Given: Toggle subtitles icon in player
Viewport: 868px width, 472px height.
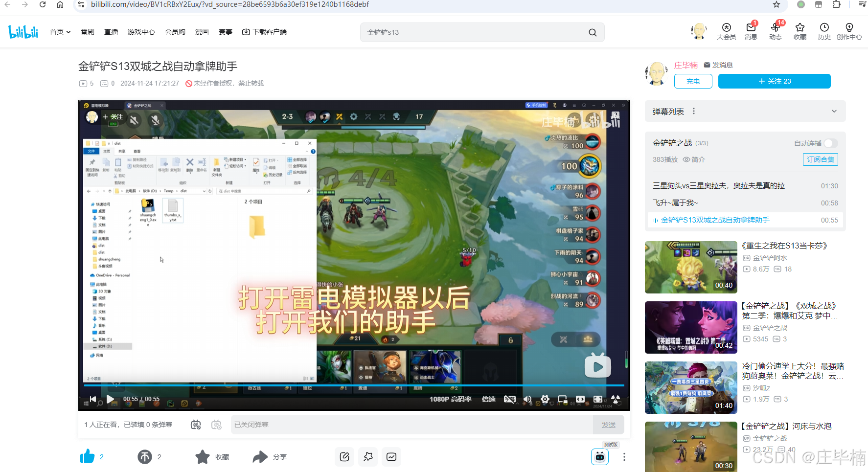Looking at the screenshot, I should point(510,399).
